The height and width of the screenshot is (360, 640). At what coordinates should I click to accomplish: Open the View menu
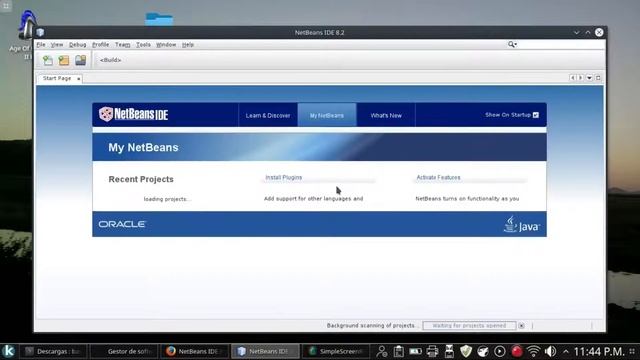pos(57,44)
